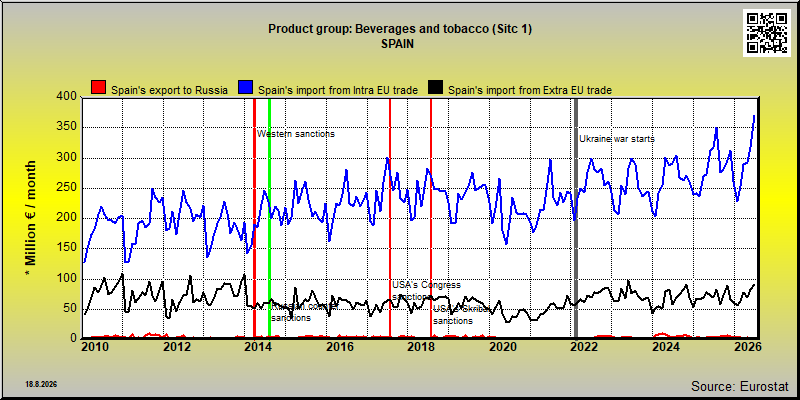Click the QR code in the corner
The image size is (800, 400).
tap(767, 33)
